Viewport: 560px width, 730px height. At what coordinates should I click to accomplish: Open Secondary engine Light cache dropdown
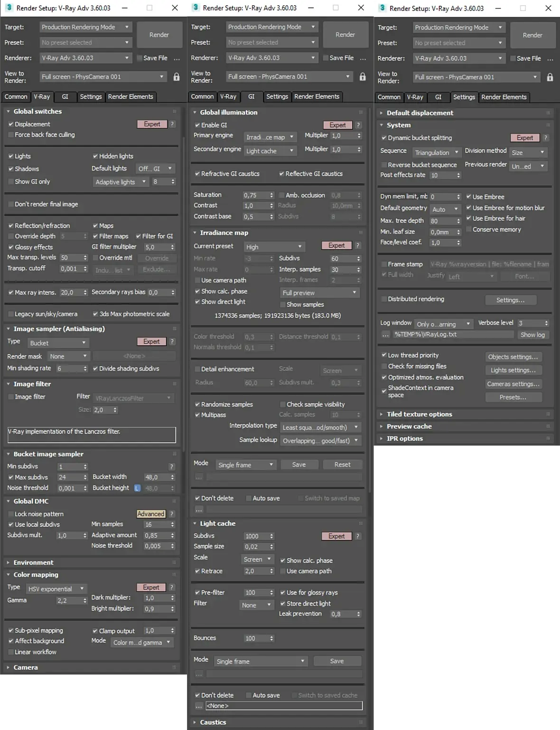[x=270, y=151]
